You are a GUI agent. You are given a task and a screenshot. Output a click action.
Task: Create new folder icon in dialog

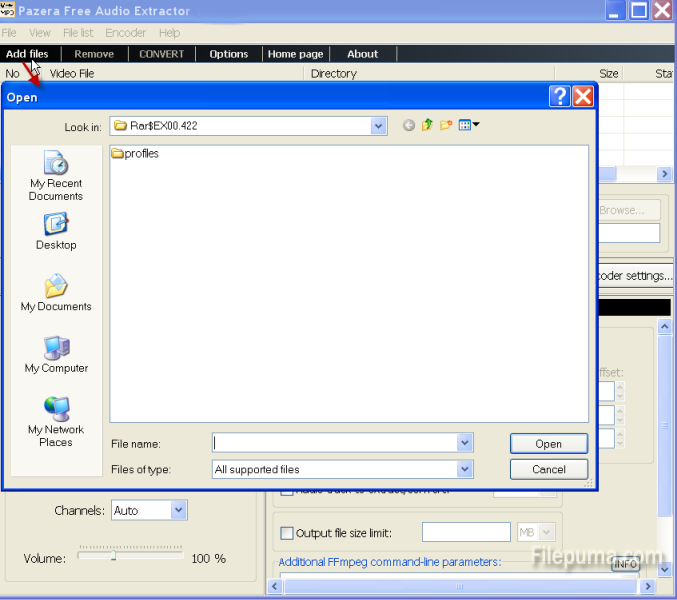(x=446, y=125)
